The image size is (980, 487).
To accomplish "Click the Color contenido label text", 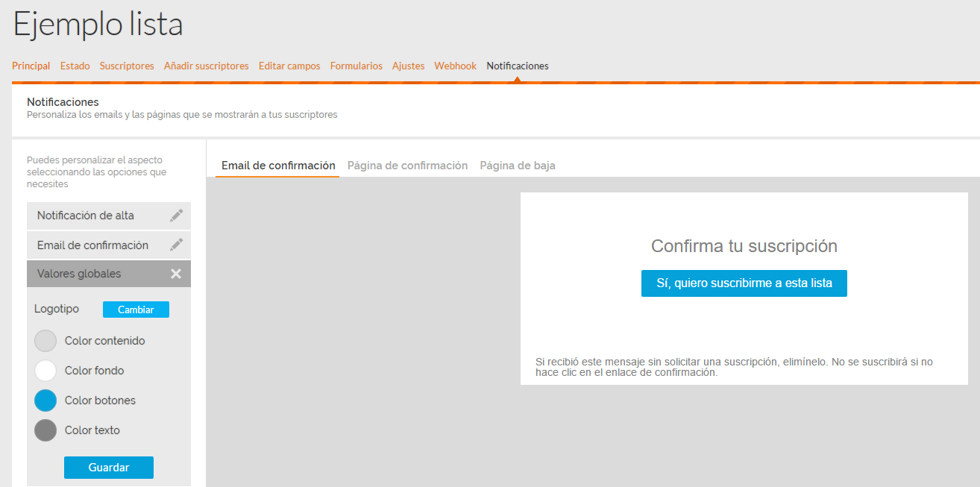I will coord(105,341).
